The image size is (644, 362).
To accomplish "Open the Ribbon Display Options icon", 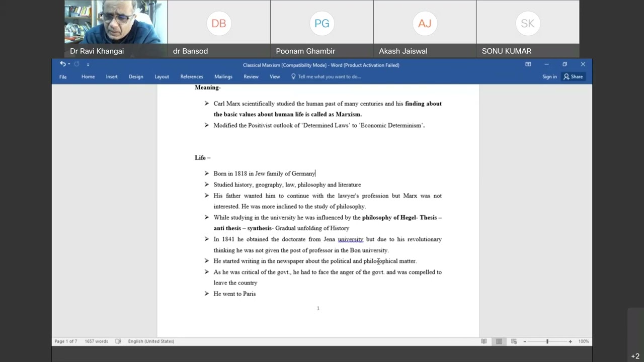I will (x=528, y=64).
